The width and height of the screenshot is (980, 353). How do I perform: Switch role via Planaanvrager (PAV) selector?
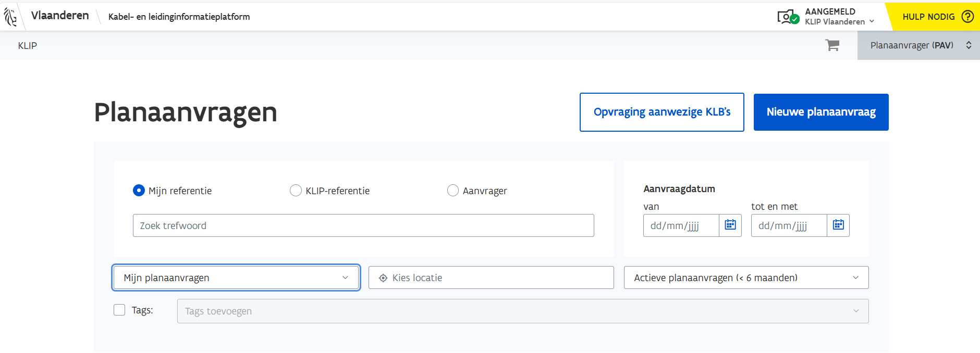(918, 45)
